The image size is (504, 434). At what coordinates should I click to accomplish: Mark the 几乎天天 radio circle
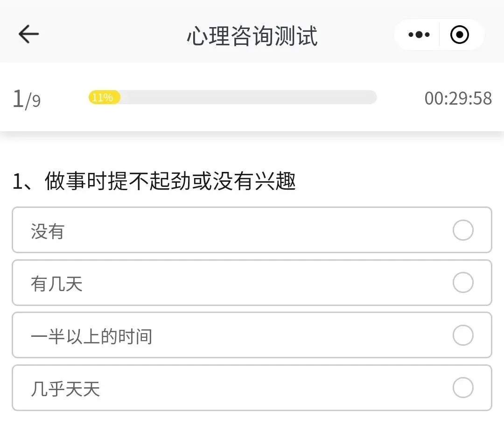[463, 388]
